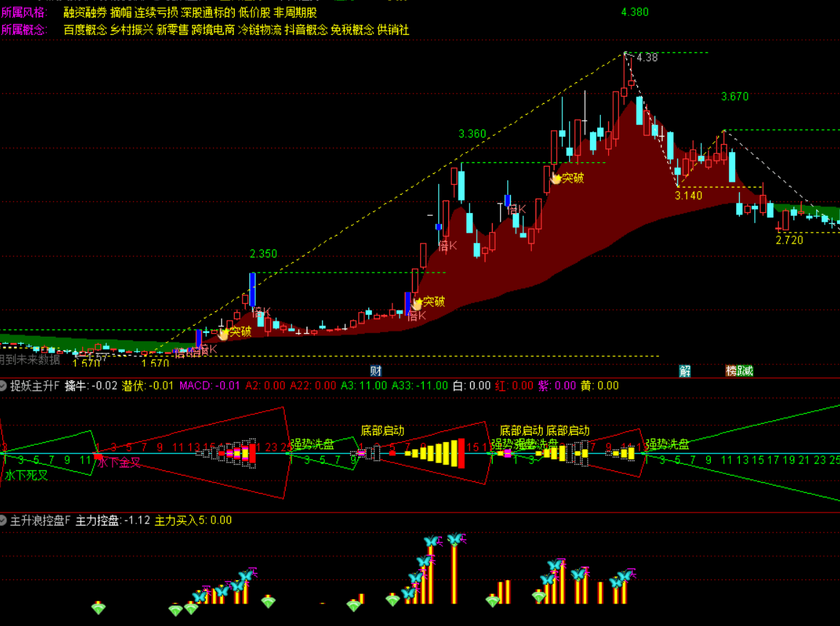Screen dimensions: 840x626
Task: Toggle the 主升浪控盘F indicator panel settings icon
Action: (x=4, y=521)
